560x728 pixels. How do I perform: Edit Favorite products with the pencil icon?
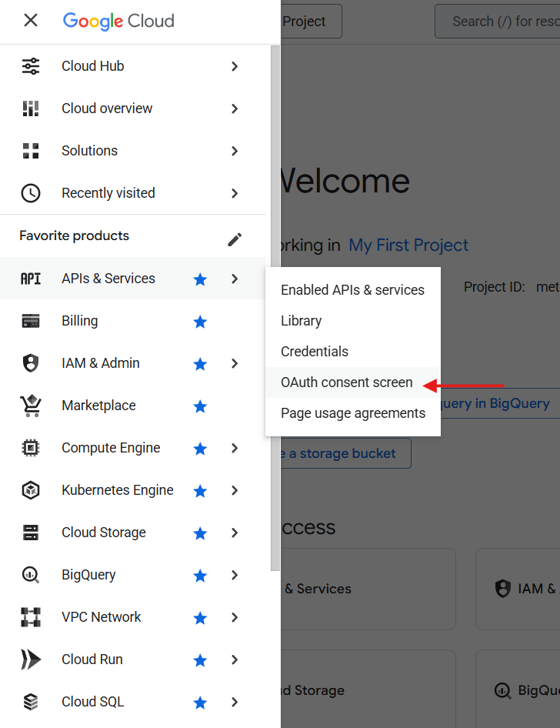pyautogui.click(x=235, y=239)
